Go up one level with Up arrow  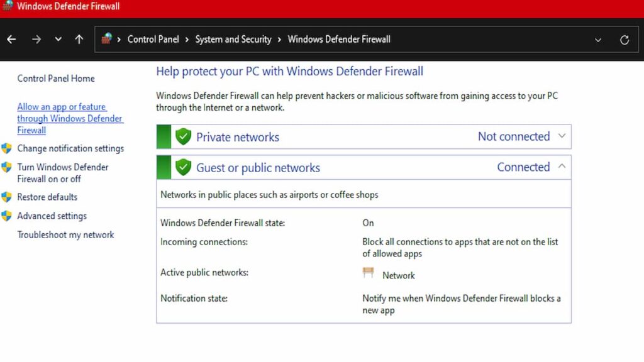coord(79,40)
